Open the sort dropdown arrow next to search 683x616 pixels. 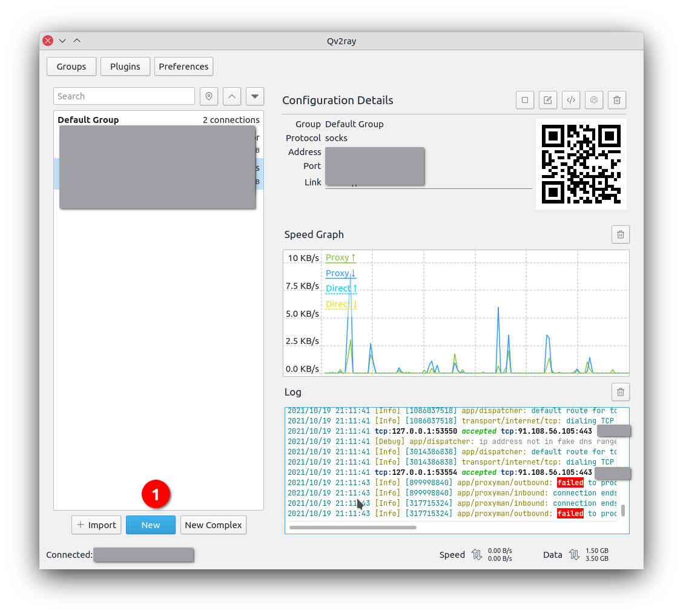pos(255,96)
